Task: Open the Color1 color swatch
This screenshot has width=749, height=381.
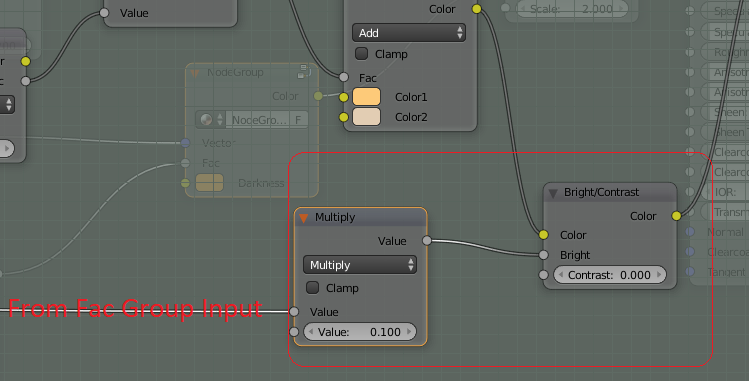Action: coord(366,97)
